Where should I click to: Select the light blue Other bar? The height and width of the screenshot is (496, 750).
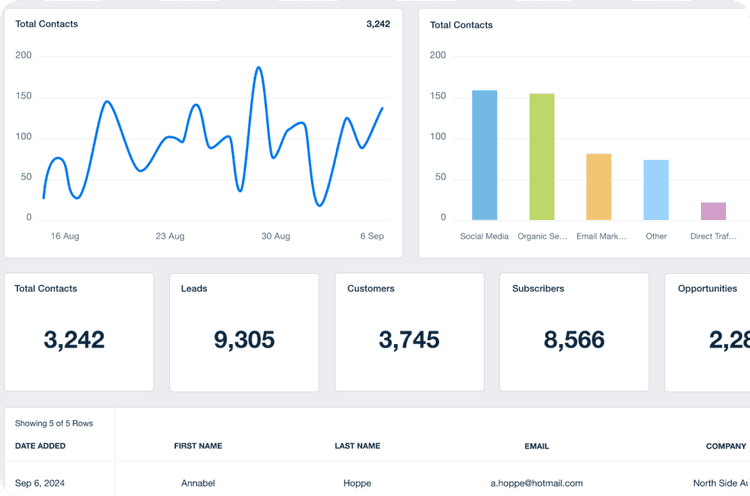coord(656,190)
